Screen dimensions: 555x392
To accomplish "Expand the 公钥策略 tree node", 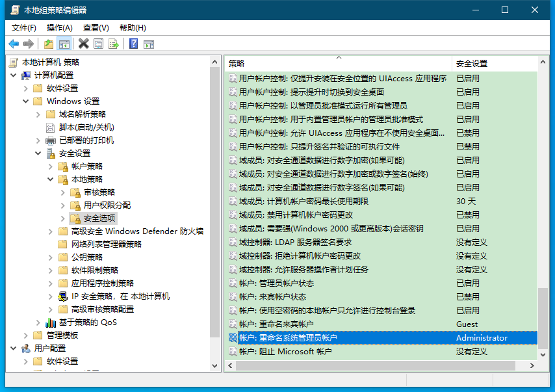I will point(51,257).
